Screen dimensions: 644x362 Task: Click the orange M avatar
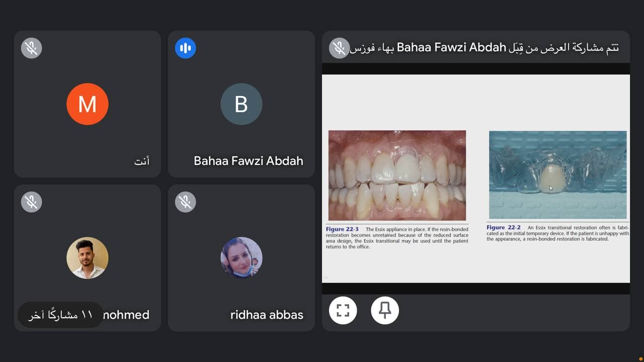(x=88, y=104)
